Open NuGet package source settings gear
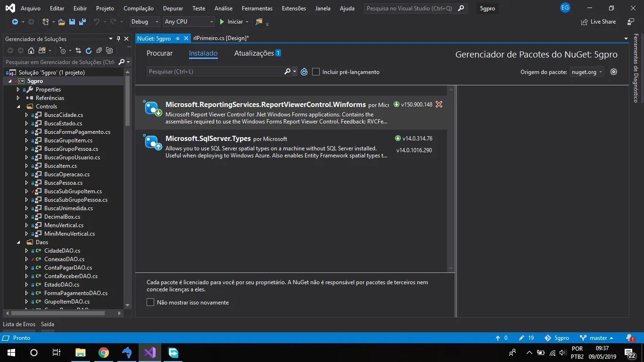Image resolution: width=644 pixels, height=362 pixels. [x=613, y=72]
